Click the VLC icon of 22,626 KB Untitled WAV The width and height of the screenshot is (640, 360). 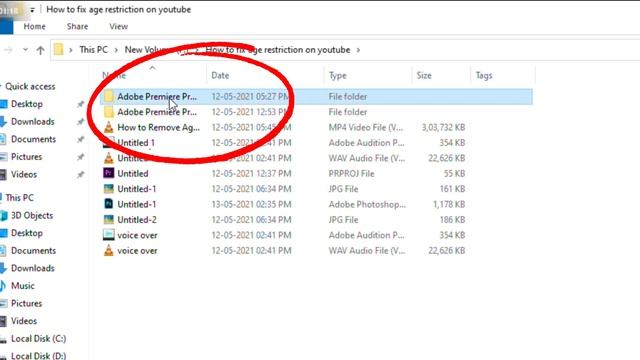tap(109, 158)
